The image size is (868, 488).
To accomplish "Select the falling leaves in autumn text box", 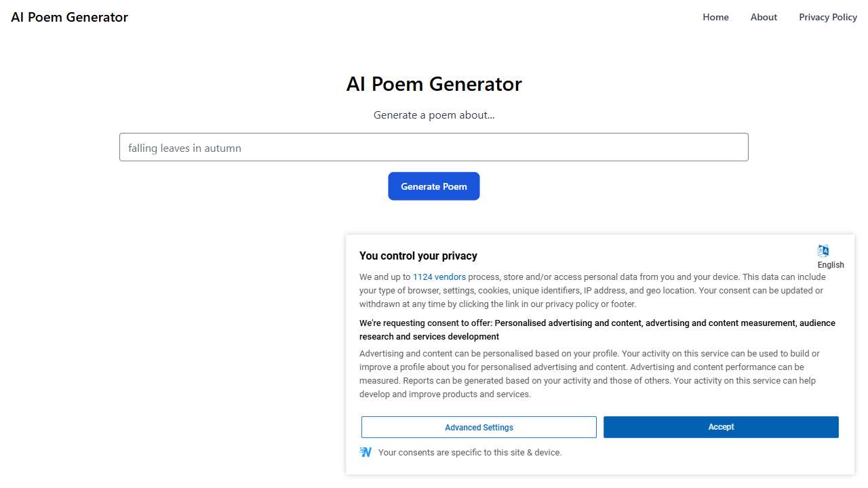I will tap(433, 147).
